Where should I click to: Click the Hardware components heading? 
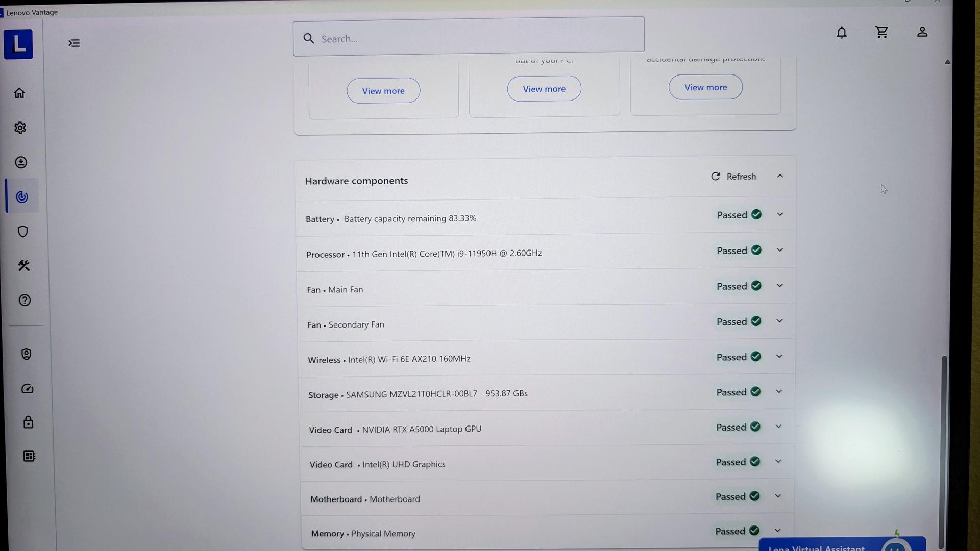[356, 181]
